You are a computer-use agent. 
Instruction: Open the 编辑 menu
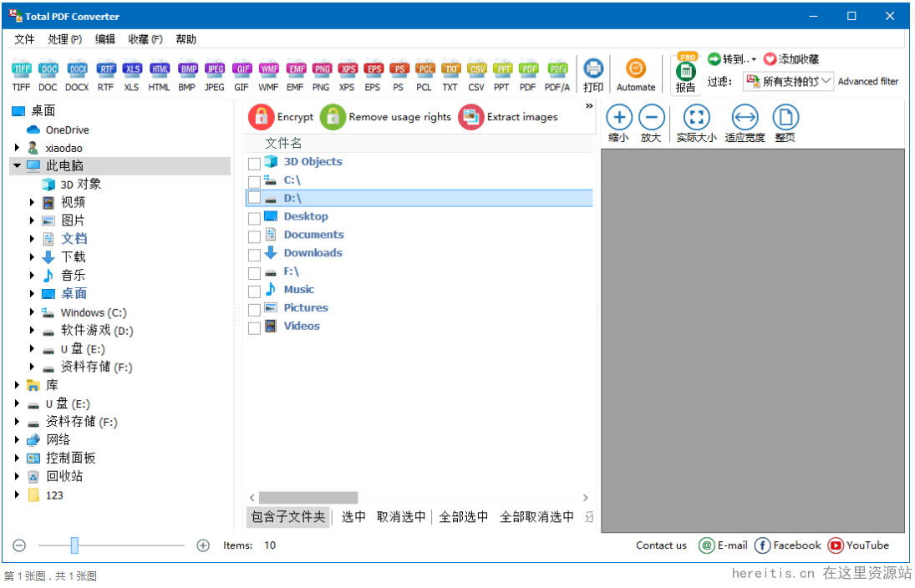click(x=105, y=39)
